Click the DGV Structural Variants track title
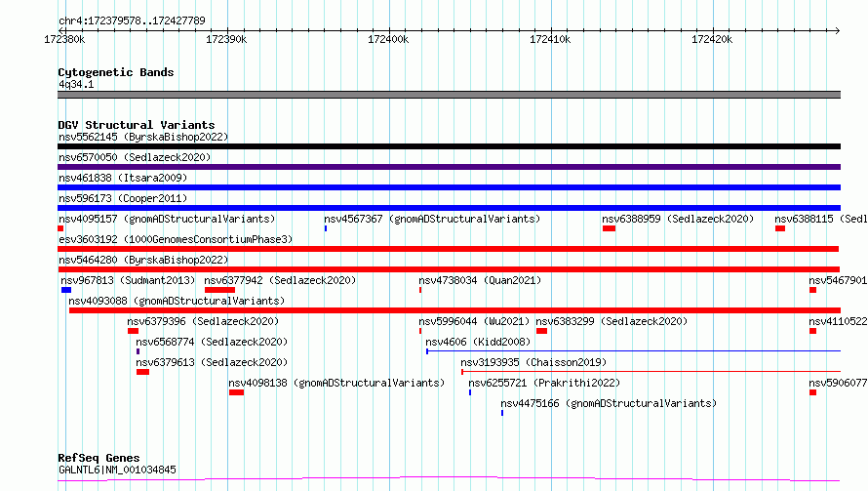Image resolution: width=868 pixels, height=491 pixels. tap(137, 125)
